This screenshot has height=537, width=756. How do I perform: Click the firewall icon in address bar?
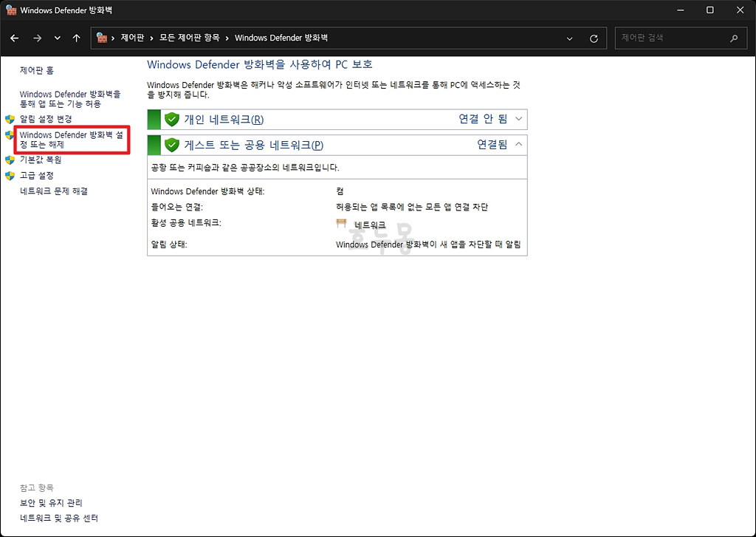(101, 38)
